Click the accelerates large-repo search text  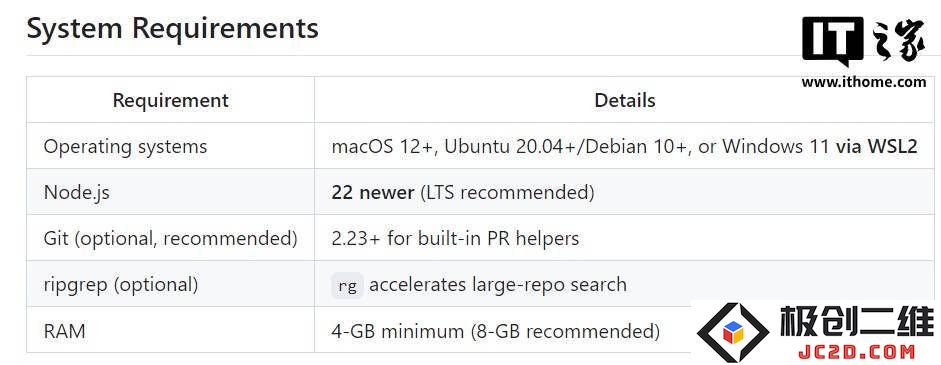pyautogui.click(x=498, y=285)
